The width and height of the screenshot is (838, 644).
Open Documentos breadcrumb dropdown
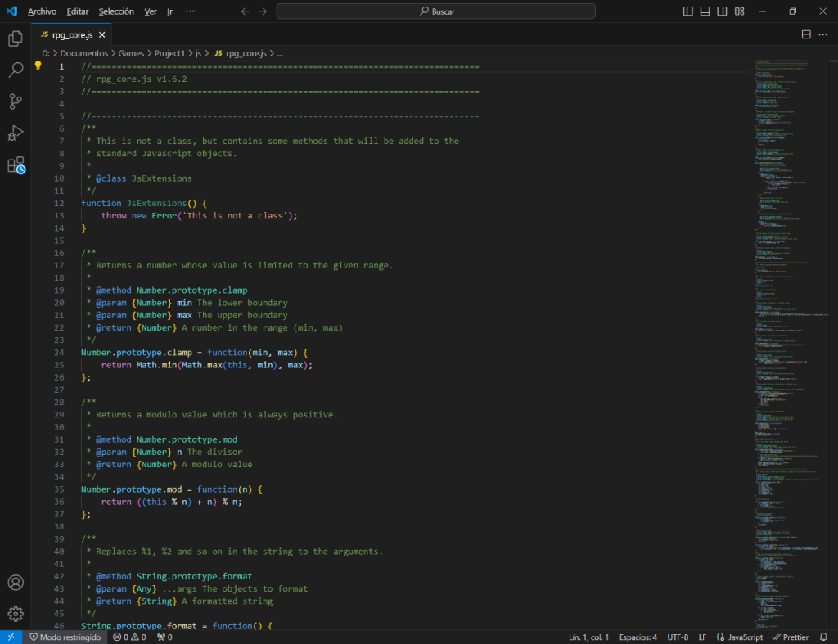(84, 53)
